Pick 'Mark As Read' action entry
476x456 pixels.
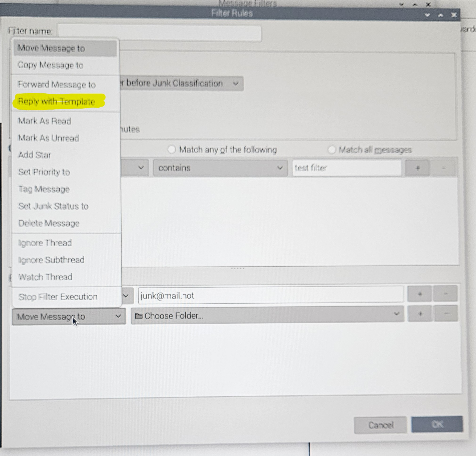point(45,121)
